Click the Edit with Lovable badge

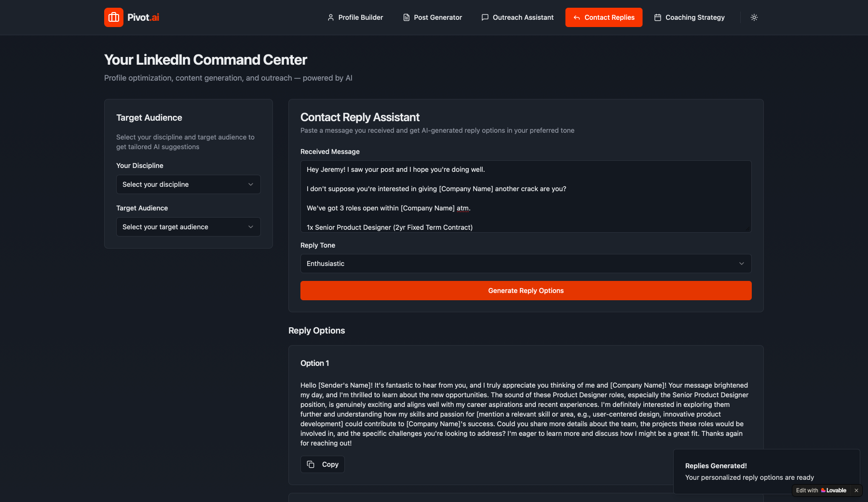821,490
